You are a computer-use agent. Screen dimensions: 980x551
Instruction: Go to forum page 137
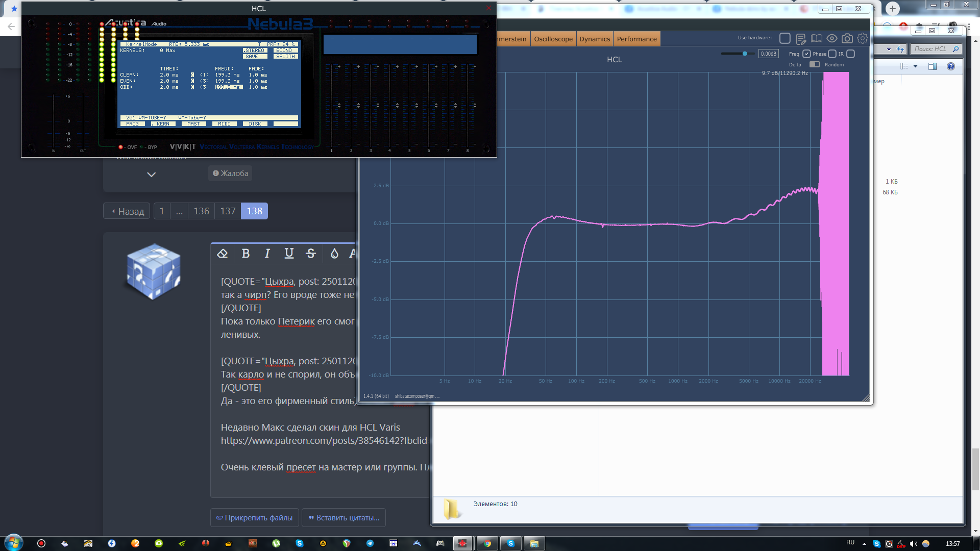click(x=228, y=211)
